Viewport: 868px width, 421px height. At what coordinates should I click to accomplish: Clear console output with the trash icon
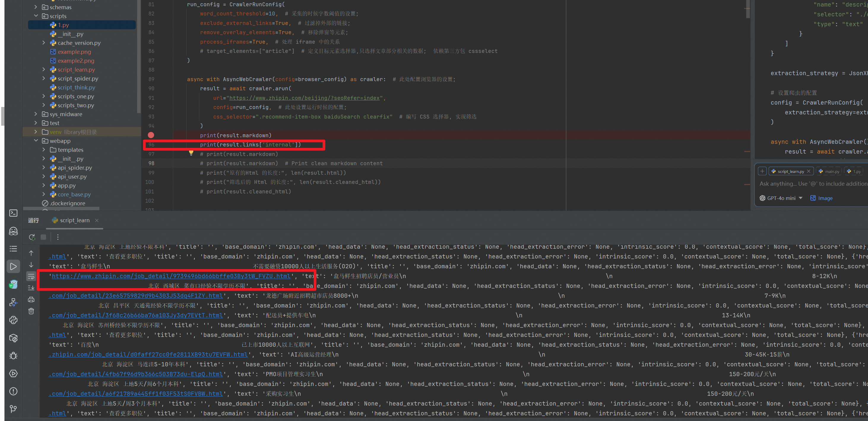tap(31, 311)
